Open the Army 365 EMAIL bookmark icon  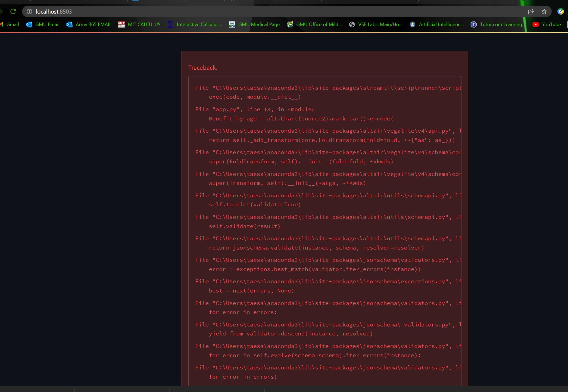coord(69,24)
